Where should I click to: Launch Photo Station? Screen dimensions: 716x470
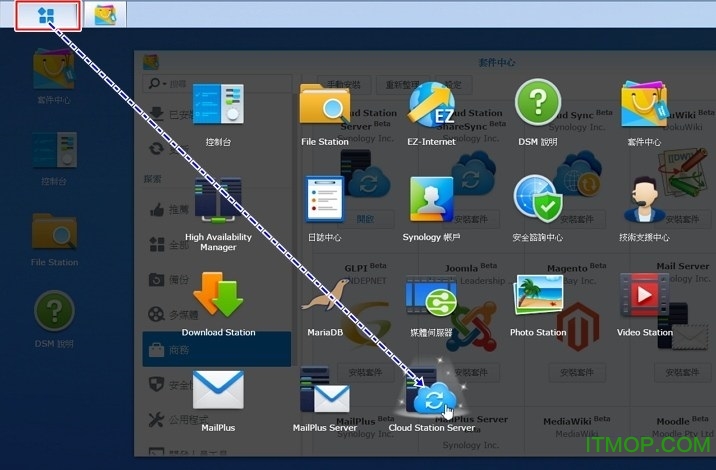pos(537,298)
